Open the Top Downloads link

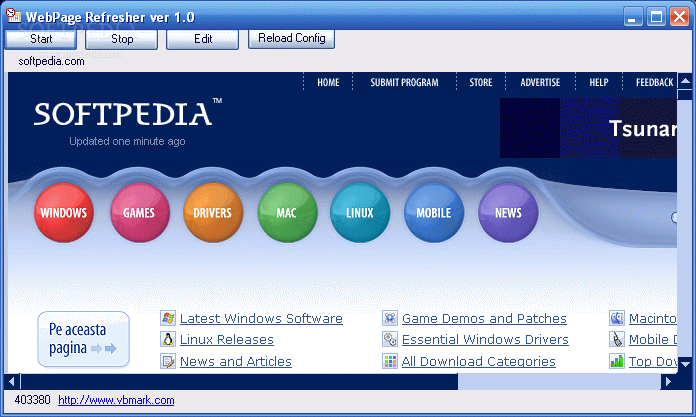click(x=652, y=361)
